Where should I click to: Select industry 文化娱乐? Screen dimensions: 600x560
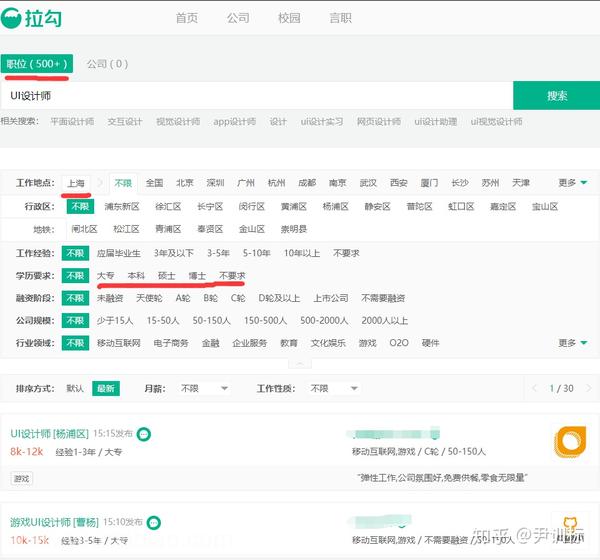click(x=328, y=343)
